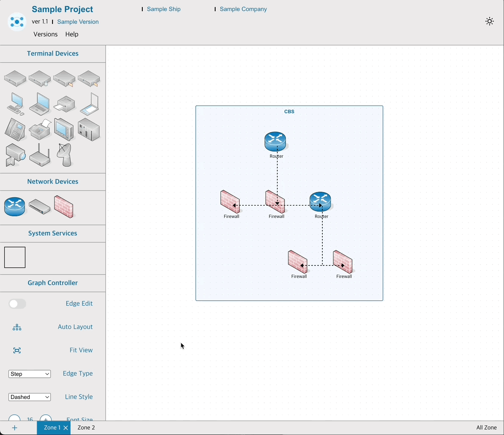This screenshot has height=435, width=504.
Task: Select the firewall brick wall palette icon
Action: (x=64, y=206)
